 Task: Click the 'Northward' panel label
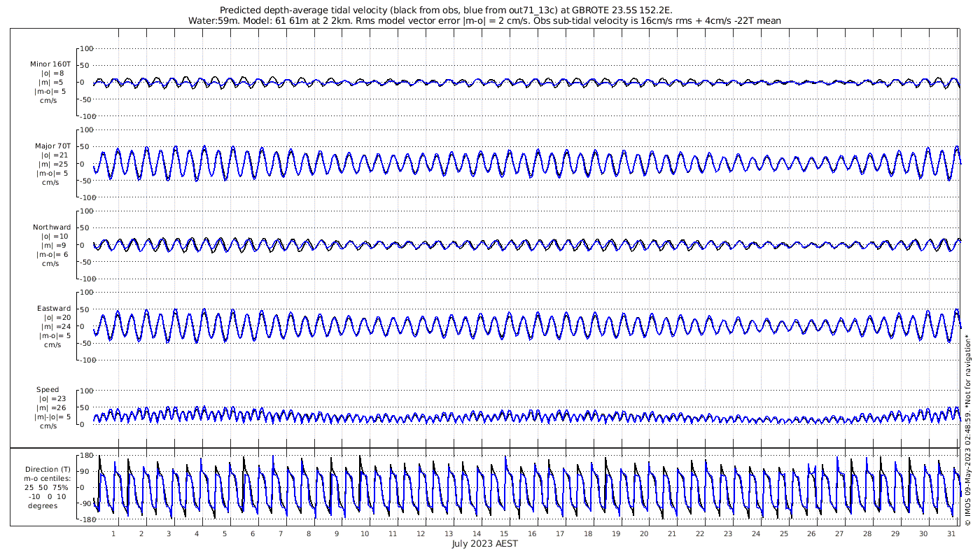pyautogui.click(x=52, y=227)
